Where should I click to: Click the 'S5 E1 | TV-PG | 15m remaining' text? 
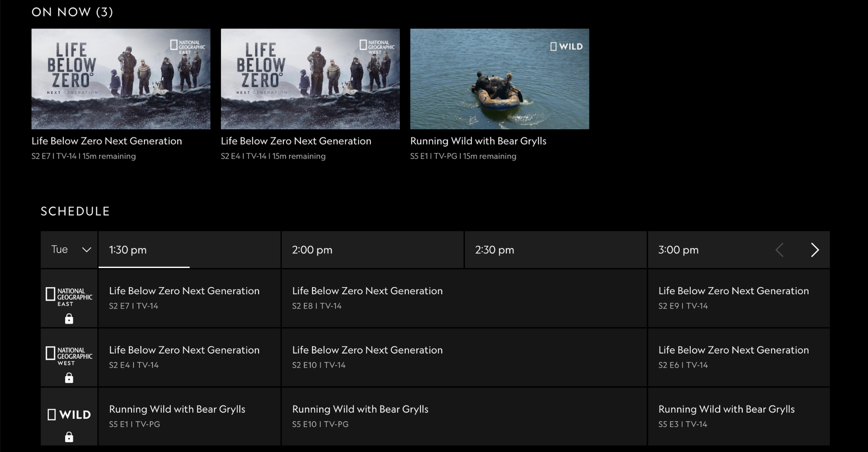pos(463,156)
